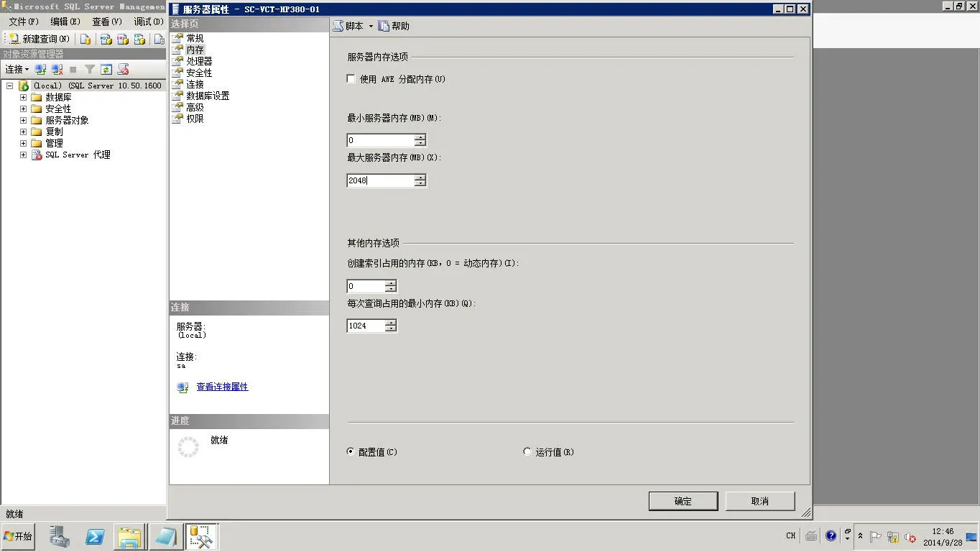Screen dimensions: 980x552
Task: Click the 创建索引占用的内存 input field
Action: 366,286
